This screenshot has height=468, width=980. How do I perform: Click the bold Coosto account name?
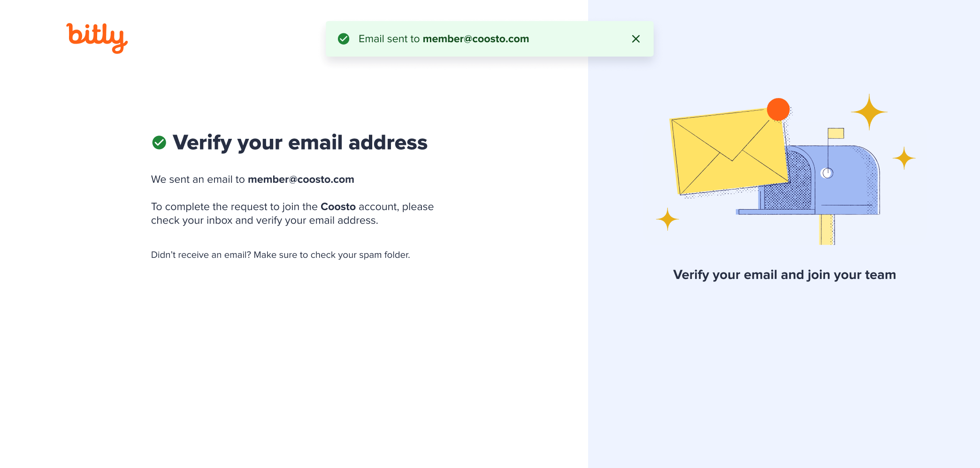[x=338, y=207]
